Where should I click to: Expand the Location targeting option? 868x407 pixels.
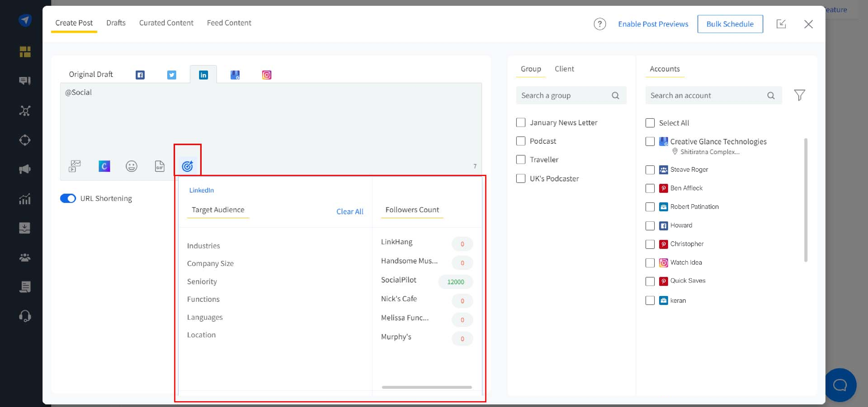[x=201, y=335]
